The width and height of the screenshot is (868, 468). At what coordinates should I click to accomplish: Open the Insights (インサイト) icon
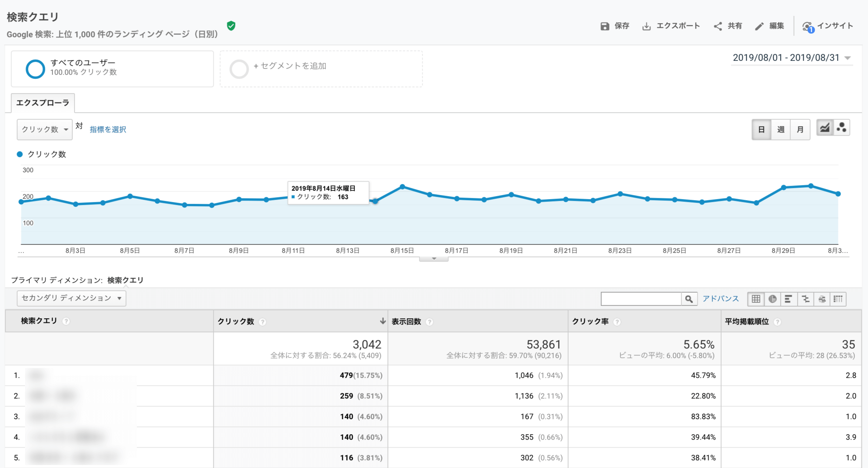point(808,27)
